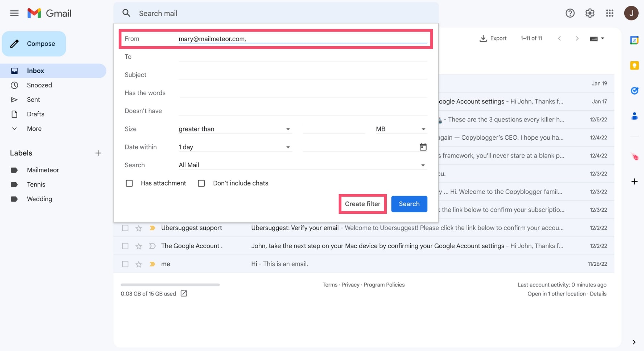
Task: Open Google Contacts in the side panel
Action: [634, 116]
